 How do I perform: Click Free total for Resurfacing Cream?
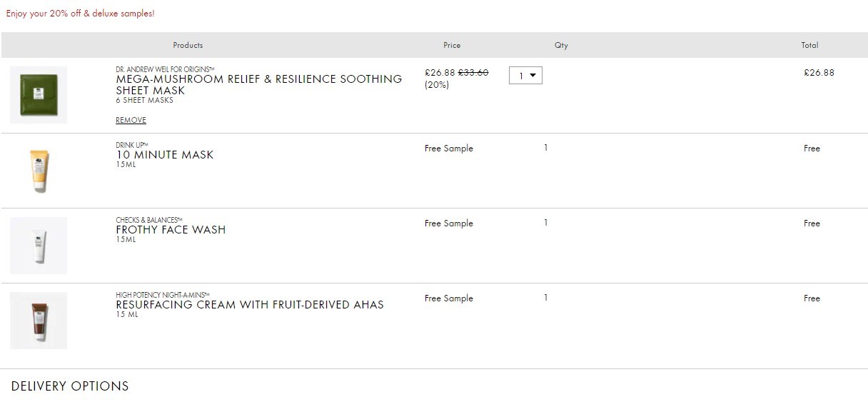pos(812,298)
